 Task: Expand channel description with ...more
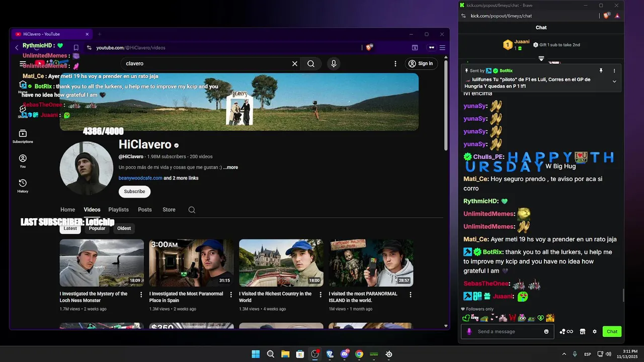pos(230,167)
